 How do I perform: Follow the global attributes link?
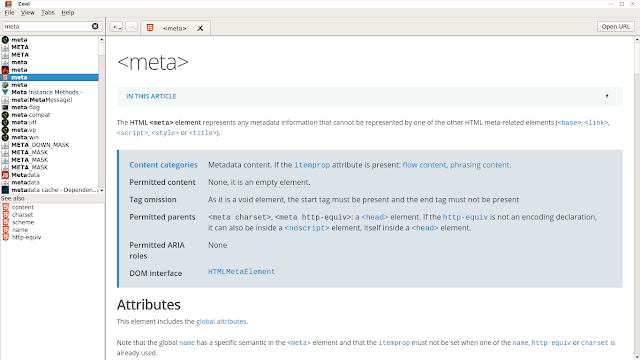221,322
